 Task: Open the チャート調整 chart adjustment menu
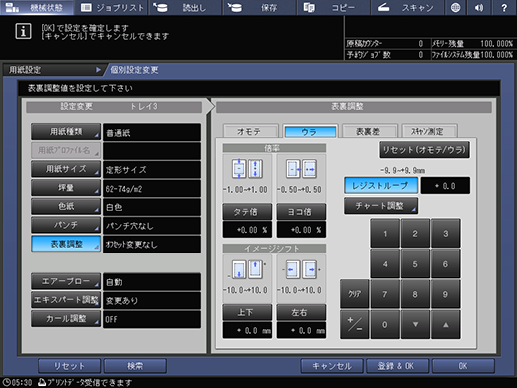pyautogui.click(x=381, y=206)
